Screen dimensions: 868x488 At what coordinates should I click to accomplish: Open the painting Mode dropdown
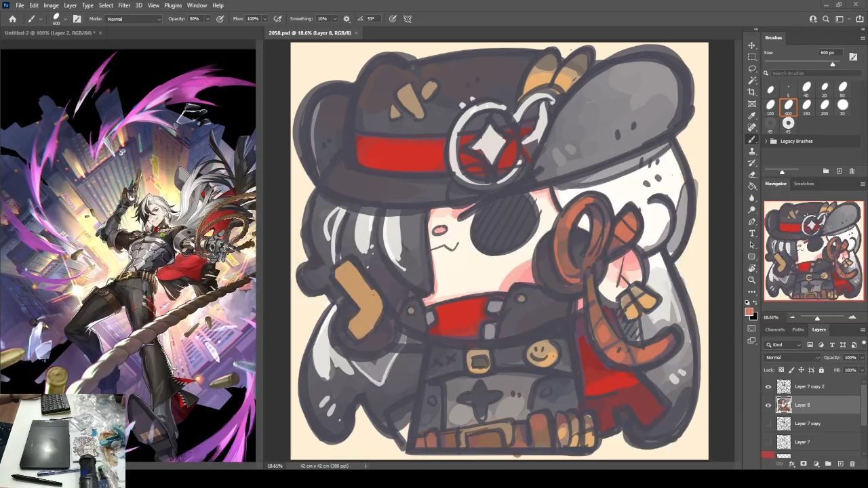[134, 19]
